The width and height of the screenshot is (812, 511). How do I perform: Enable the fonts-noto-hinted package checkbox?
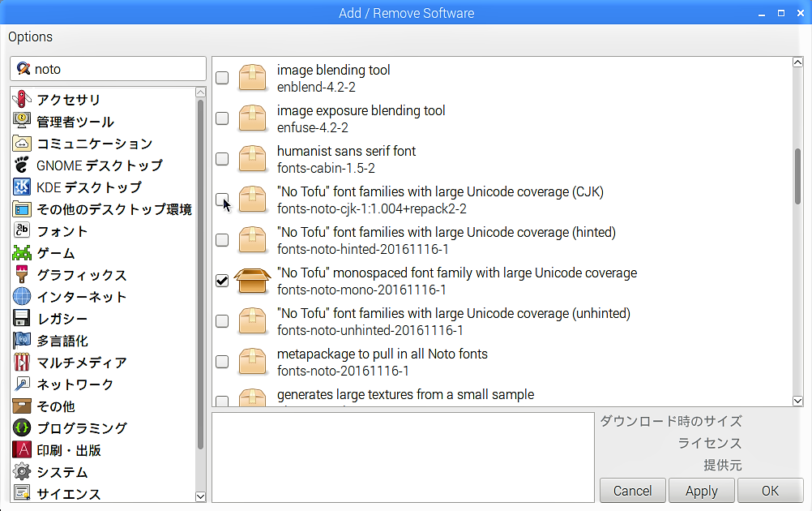coord(222,240)
